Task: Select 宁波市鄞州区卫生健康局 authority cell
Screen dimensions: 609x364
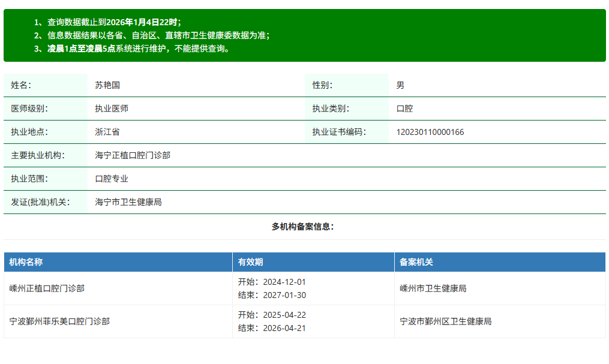Action: (439, 322)
